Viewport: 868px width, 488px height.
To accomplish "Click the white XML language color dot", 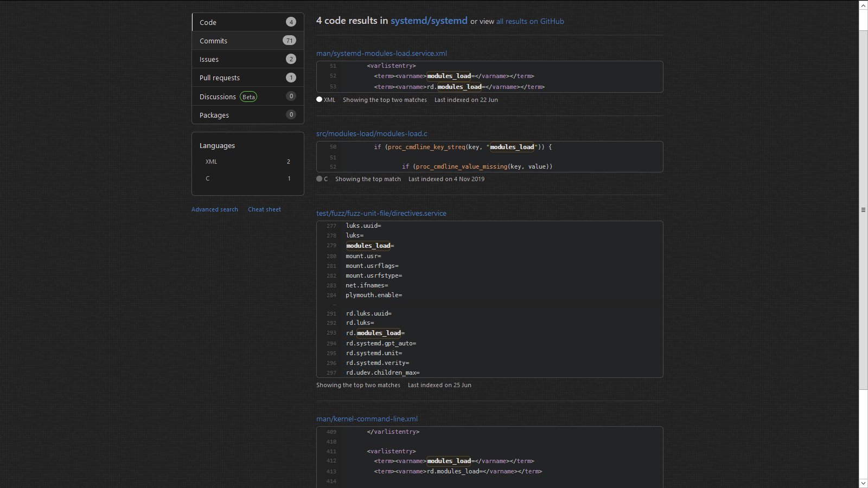I will 319,99.
